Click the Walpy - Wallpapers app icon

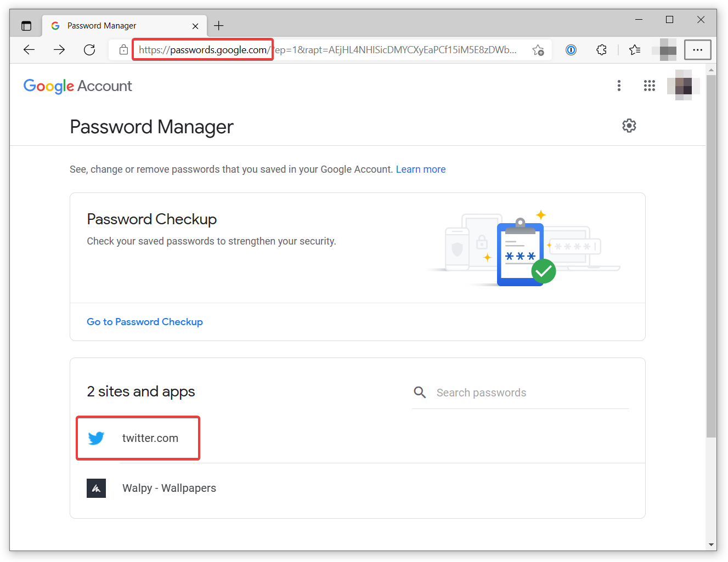pos(96,488)
